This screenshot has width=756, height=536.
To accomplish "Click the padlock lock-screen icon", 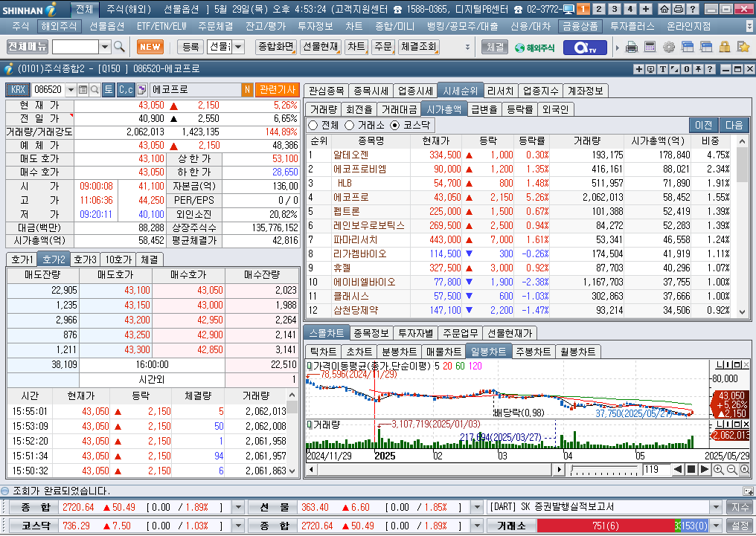I will 724,47.
